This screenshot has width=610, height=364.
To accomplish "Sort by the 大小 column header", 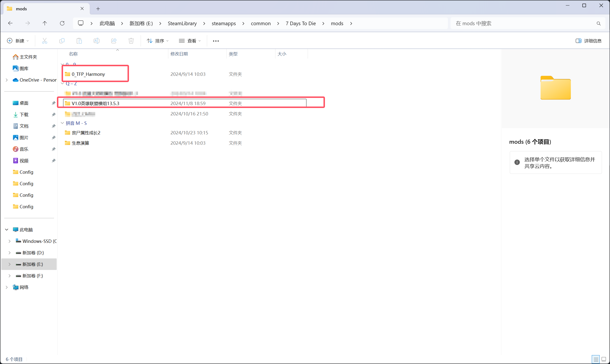I will [x=281, y=54].
